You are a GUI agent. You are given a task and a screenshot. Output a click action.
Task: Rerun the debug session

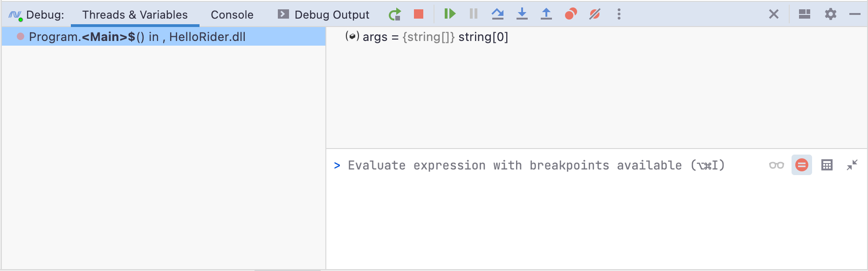coord(395,14)
